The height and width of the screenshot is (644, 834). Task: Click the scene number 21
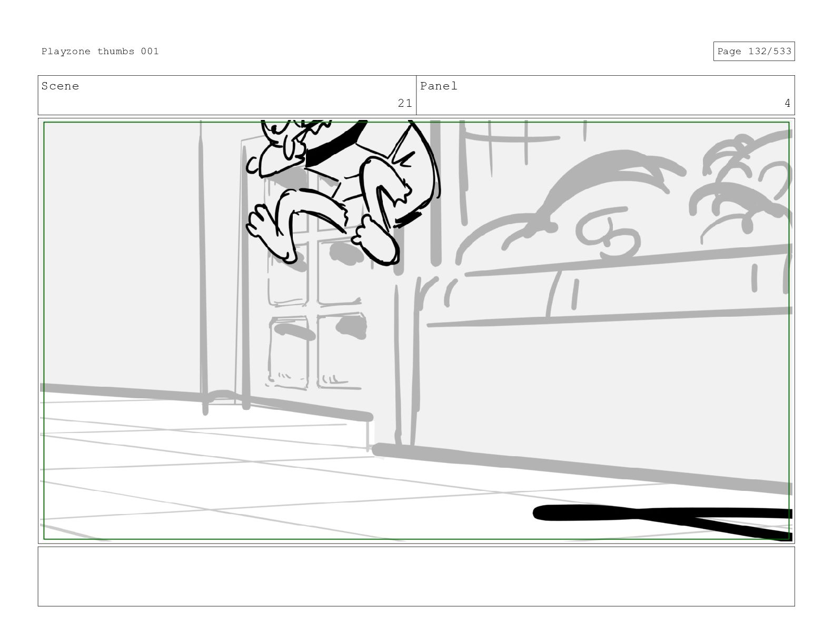tap(404, 103)
